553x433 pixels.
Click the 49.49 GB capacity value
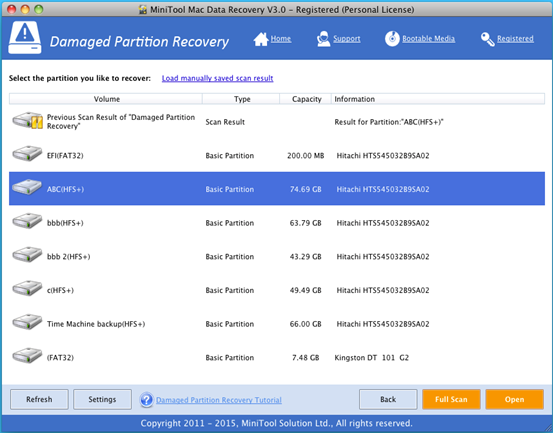(x=305, y=290)
